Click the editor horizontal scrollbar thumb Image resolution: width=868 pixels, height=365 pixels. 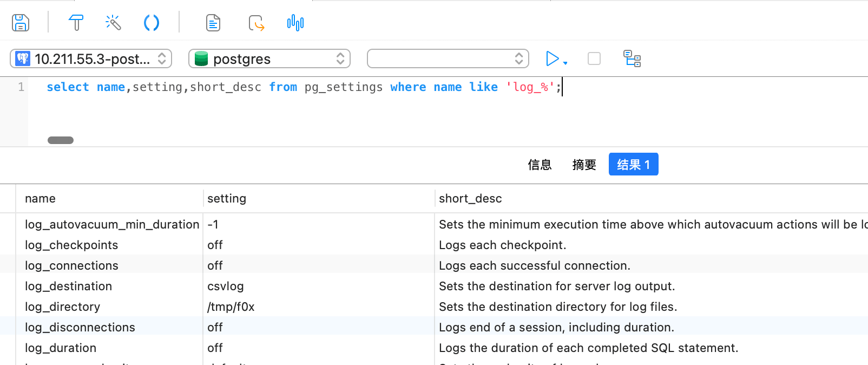tap(61, 140)
